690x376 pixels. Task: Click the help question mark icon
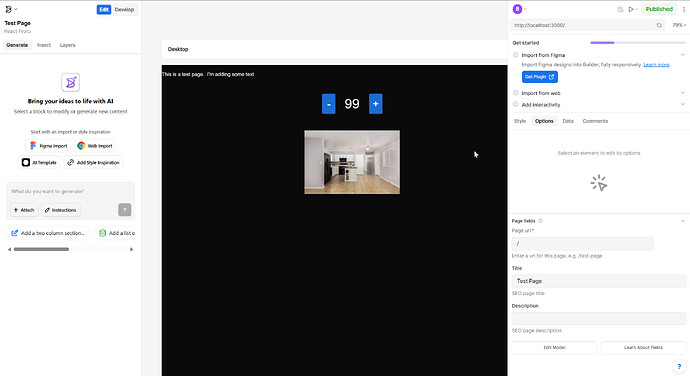pos(679,366)
